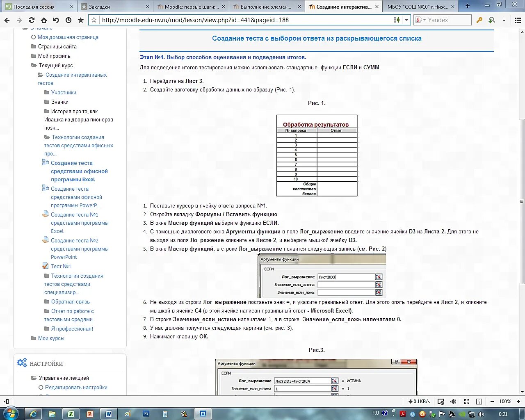
Task: Expand the Мои курсы folder
Action: [x=34, y=338]
